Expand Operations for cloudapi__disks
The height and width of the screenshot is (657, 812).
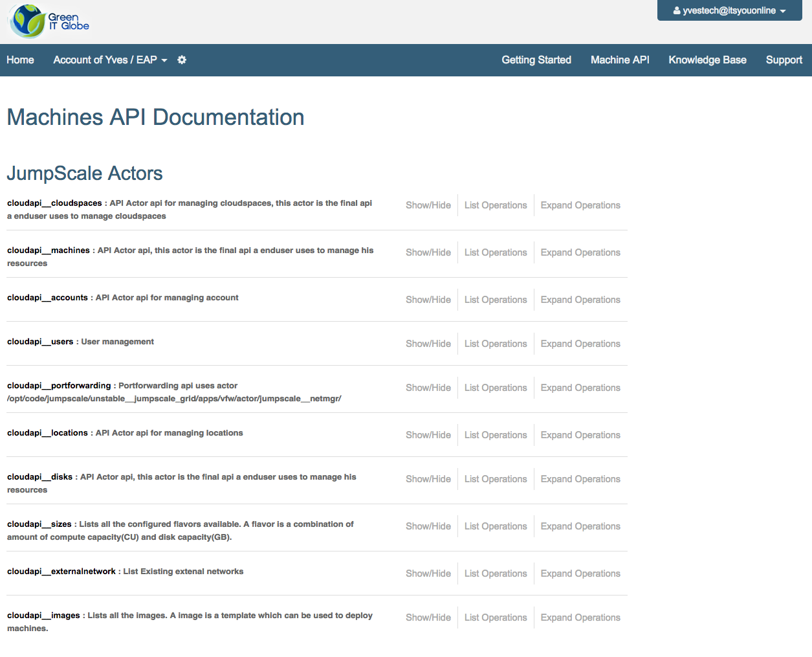click(580, 479)
